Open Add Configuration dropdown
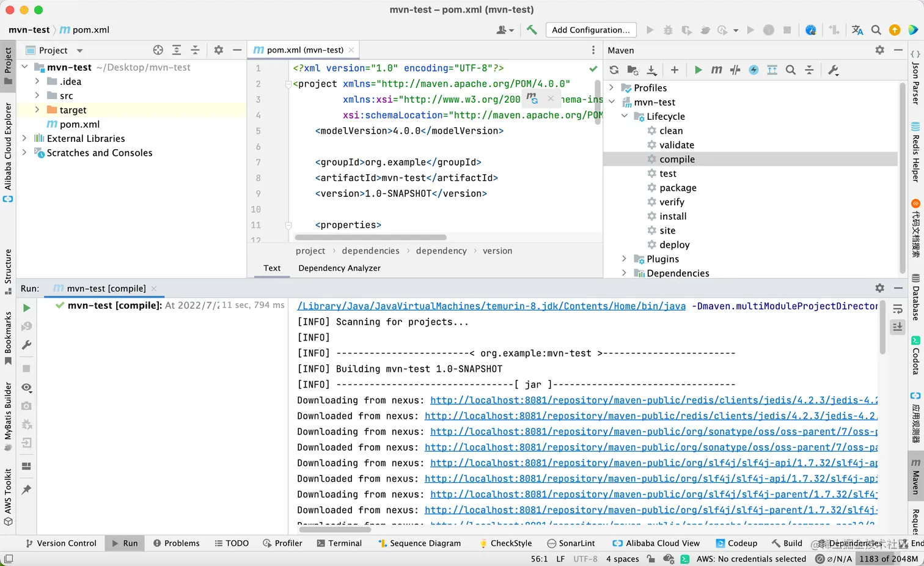This screenshot has width=924, height=566. (591, 29)
